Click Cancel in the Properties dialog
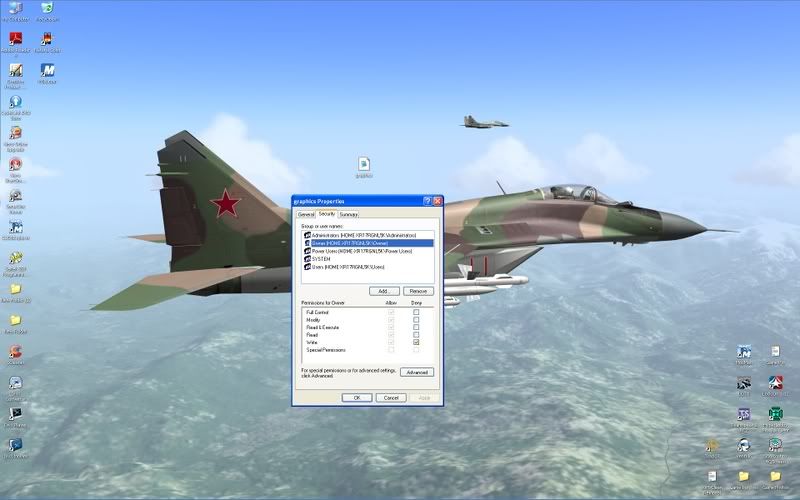The height and width of the screenshot is (500, 800). click(x=390, y=397)
